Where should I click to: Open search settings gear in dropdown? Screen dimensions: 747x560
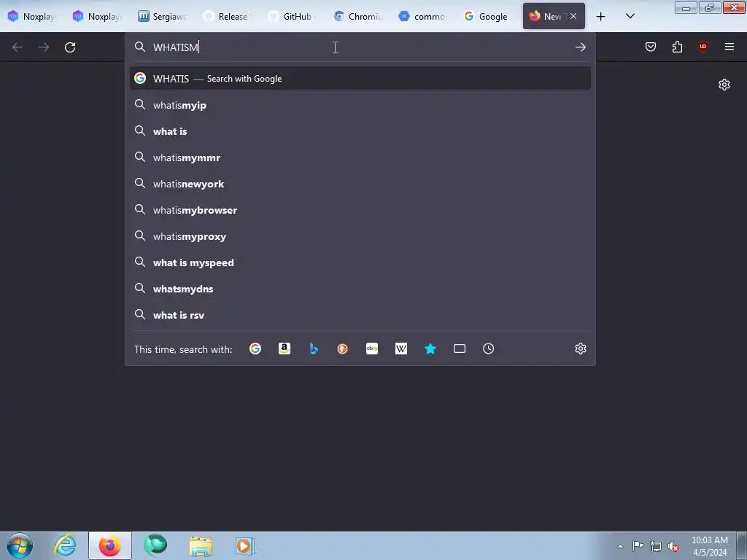click(580, 349)
